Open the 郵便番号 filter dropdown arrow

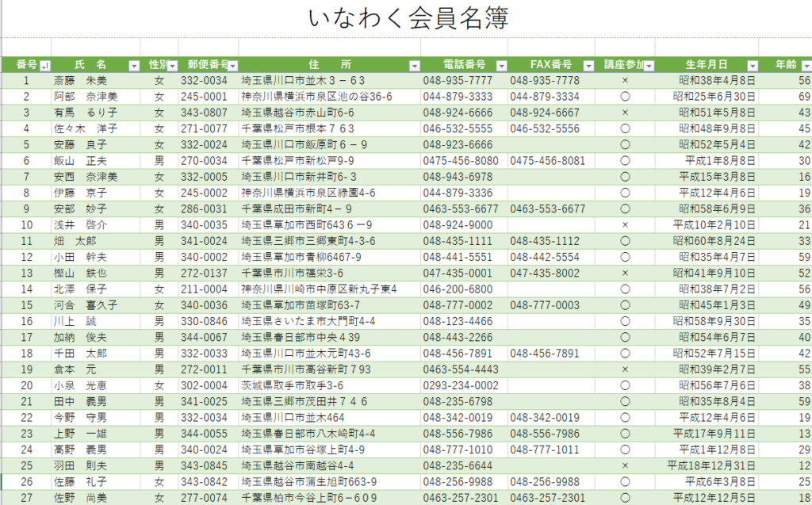pyautogui.click(x=232, y=66)
